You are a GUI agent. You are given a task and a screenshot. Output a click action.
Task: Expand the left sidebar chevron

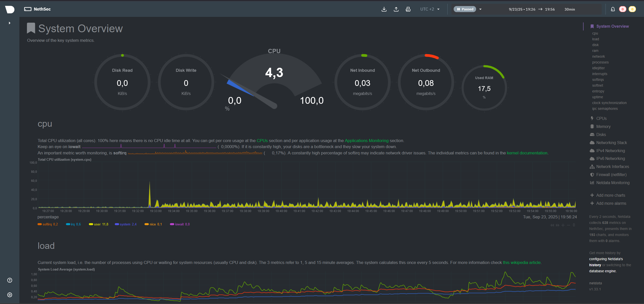pos(10,23)
